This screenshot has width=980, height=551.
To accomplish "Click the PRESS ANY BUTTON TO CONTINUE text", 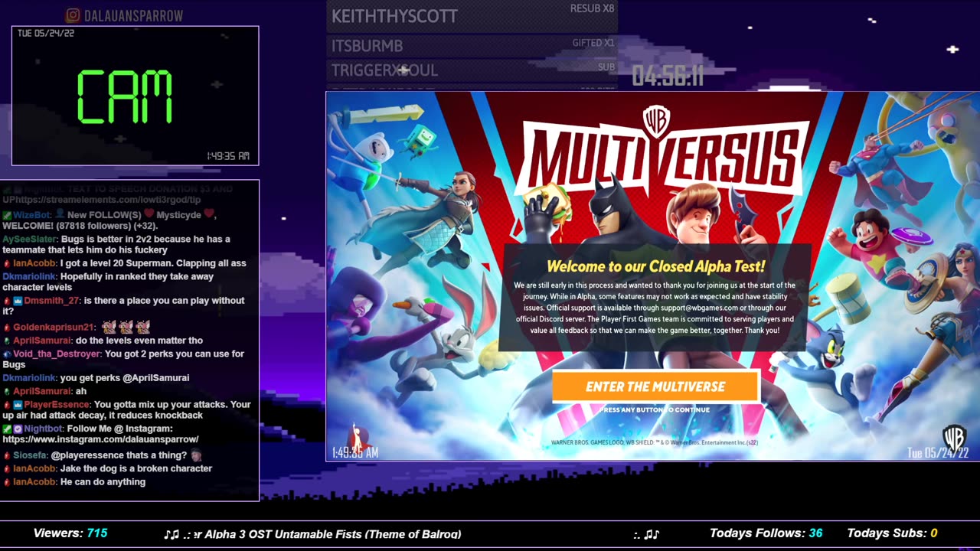I will coord(655,410).
